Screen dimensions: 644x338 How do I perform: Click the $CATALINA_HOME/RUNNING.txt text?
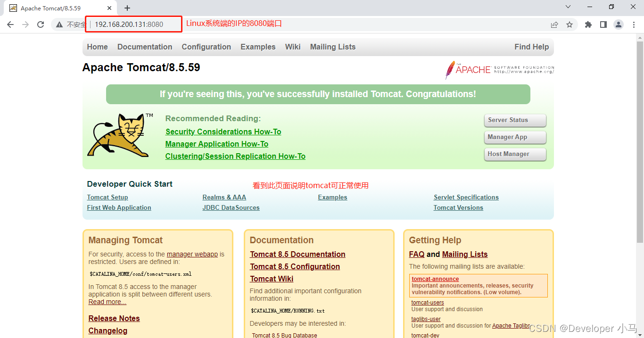coord(288,311)
